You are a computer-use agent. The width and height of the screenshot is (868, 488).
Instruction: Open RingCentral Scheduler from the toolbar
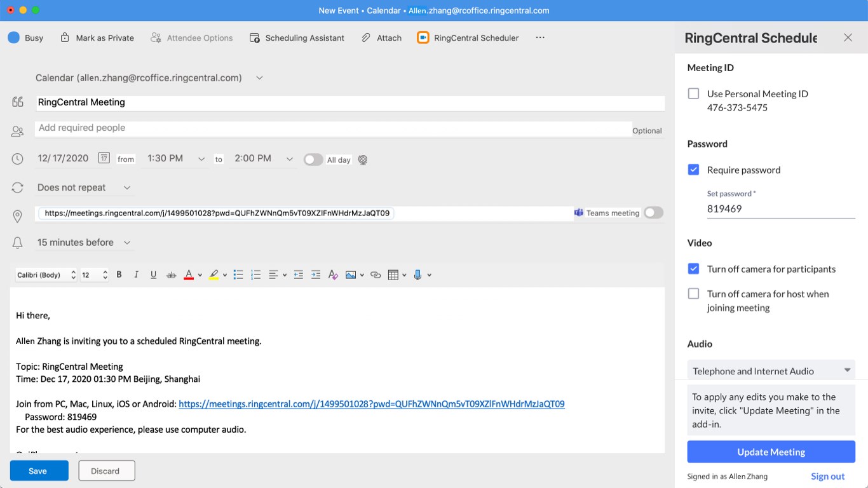[x=468, y=38]
